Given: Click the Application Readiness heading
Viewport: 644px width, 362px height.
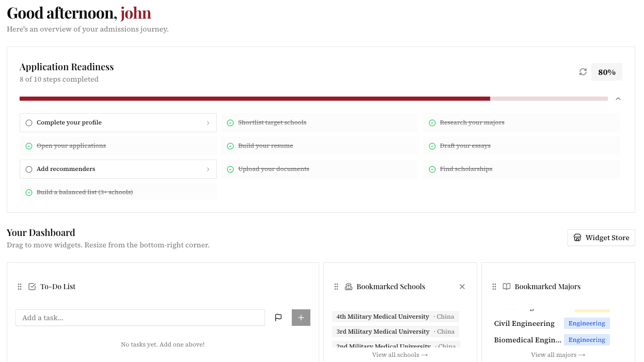Looking at the screenshot, I should coord(67,67).
